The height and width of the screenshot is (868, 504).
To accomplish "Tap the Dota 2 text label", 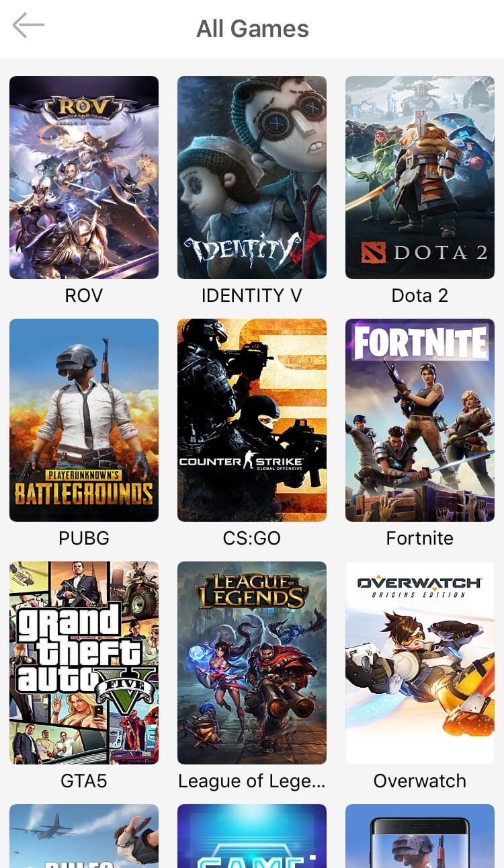I will pos(420,295).
